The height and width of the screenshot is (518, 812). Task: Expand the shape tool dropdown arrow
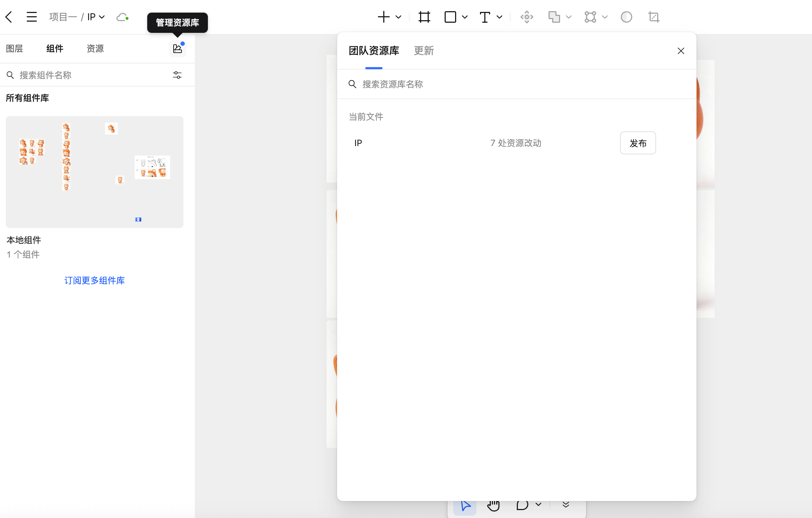point(465,17)
